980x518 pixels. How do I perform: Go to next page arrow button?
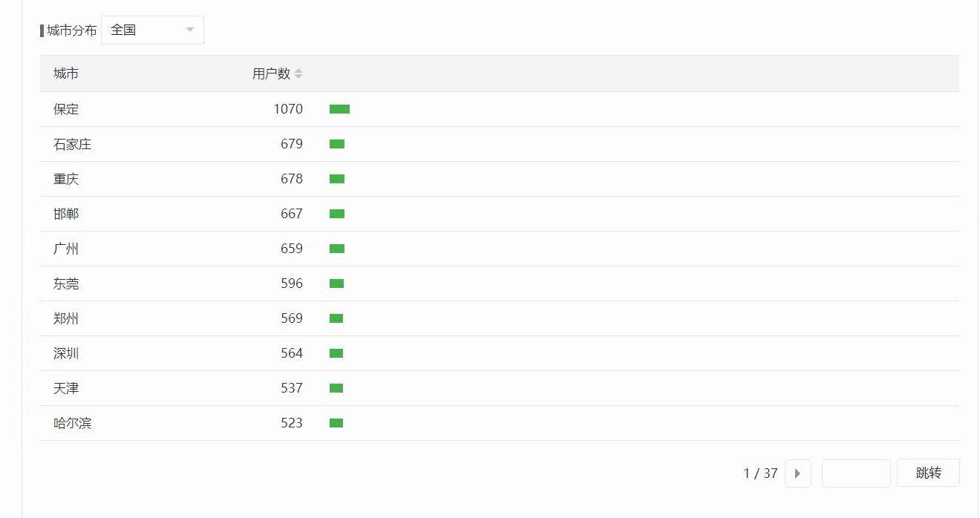click(x=797, y=473)
